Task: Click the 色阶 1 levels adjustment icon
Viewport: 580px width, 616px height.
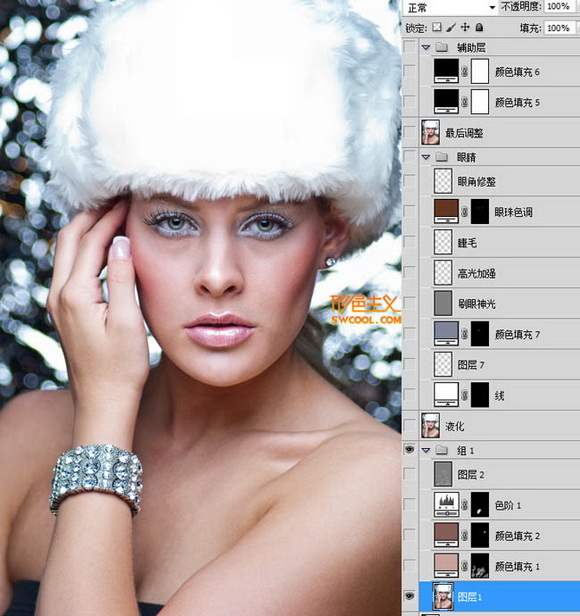Action: click(x=446, y=505)
